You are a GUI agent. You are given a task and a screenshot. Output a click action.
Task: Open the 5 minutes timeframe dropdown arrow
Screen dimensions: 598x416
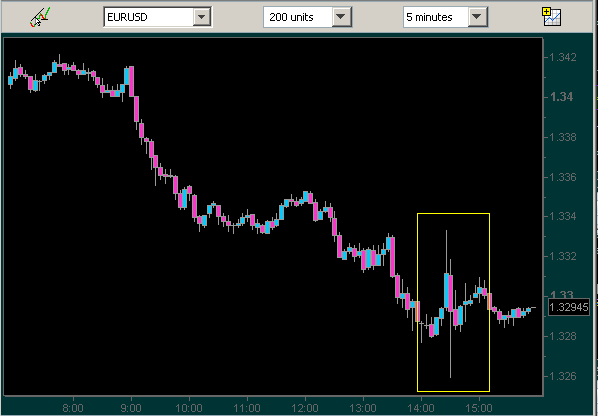477,17
